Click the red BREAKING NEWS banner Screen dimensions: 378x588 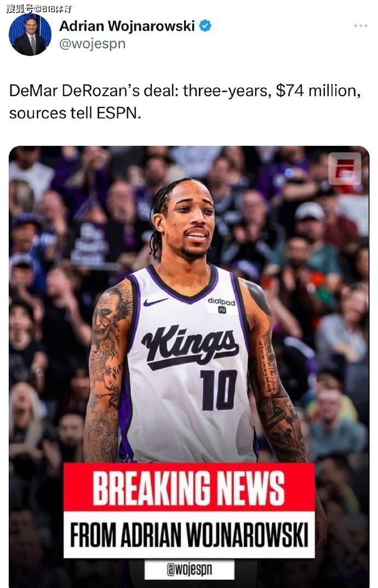tap(189, 487)
